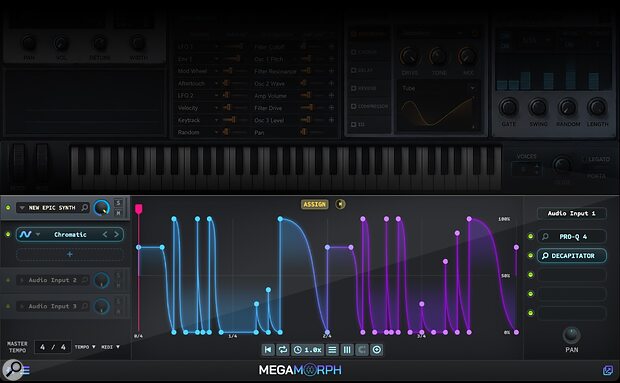Select the PRO-Q 4 effect slot
This screenshot has height=383, width=620.
click(x=571, y=236)
